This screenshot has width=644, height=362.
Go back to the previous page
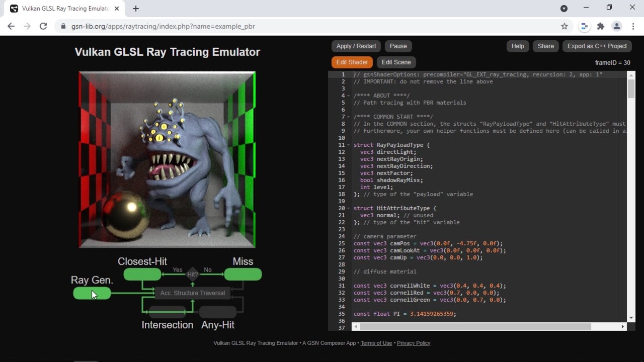11,26
